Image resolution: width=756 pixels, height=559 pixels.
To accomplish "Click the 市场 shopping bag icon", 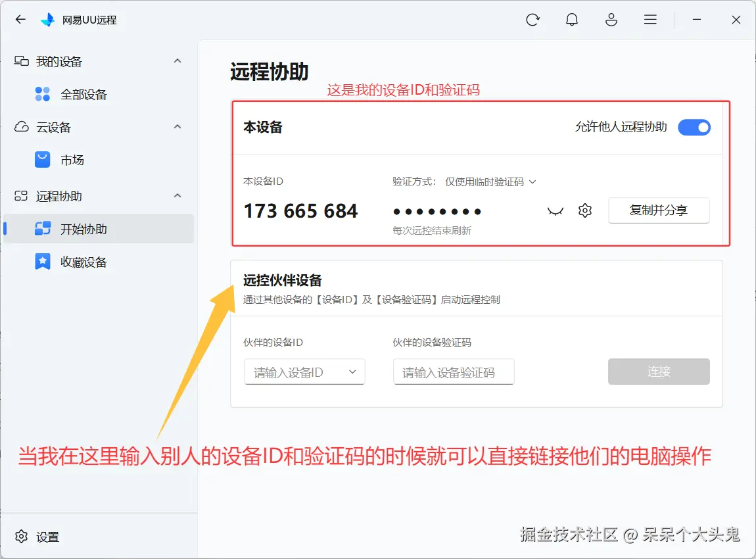I will tap(43, 160).
